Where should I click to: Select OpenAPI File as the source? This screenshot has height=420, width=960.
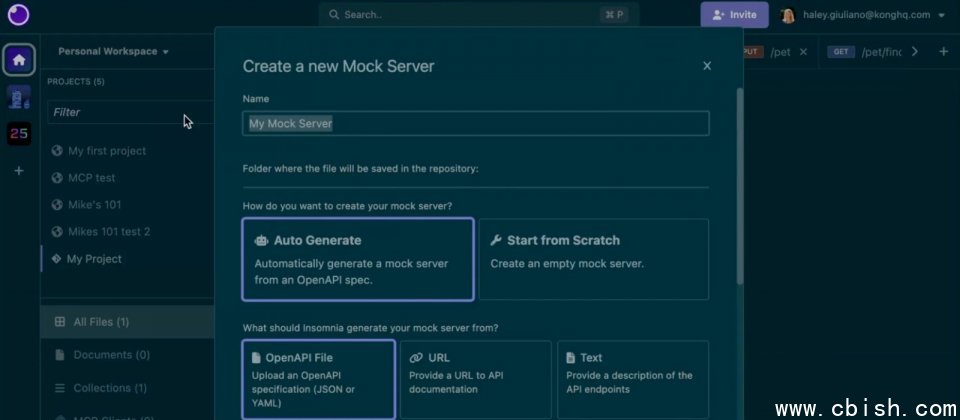pyautogui.click(x=318, y=379)
